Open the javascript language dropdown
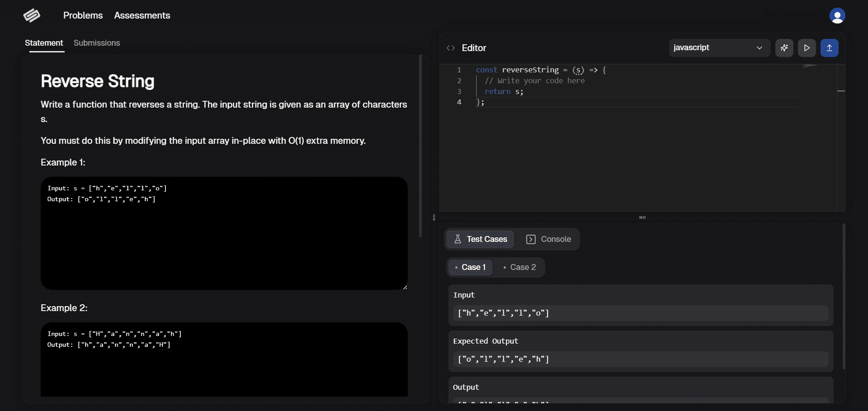 click(x=714, y=48)
